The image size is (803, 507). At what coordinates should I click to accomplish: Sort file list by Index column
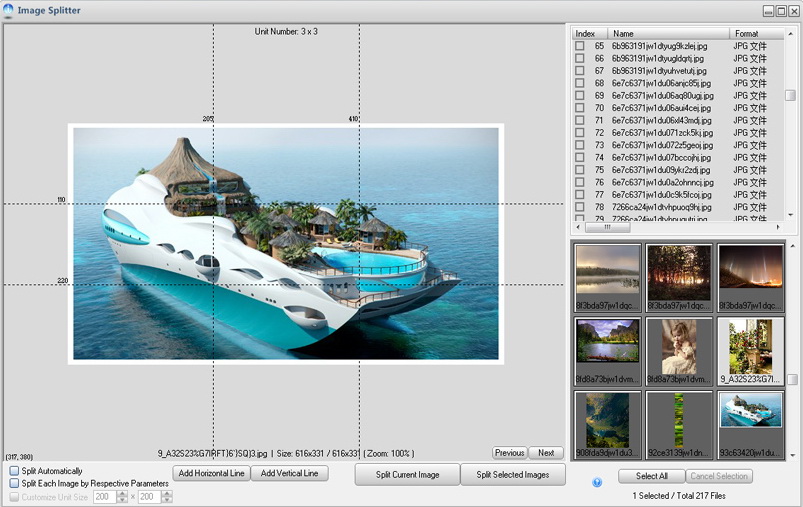point(589,33)
